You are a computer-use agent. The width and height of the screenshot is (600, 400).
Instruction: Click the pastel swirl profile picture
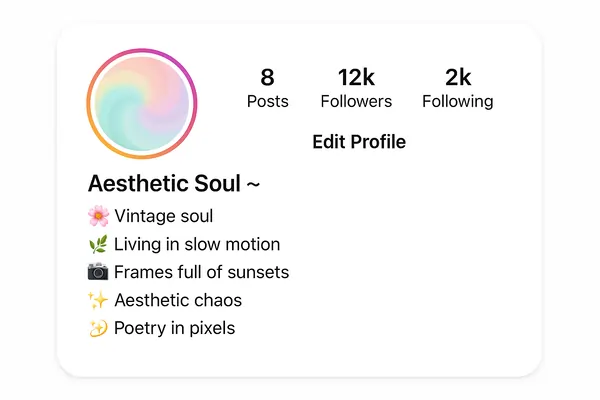(142, 102)
